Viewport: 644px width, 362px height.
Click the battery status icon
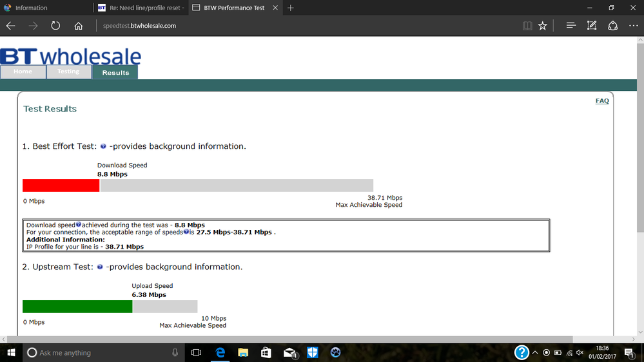tap(558, 352)
